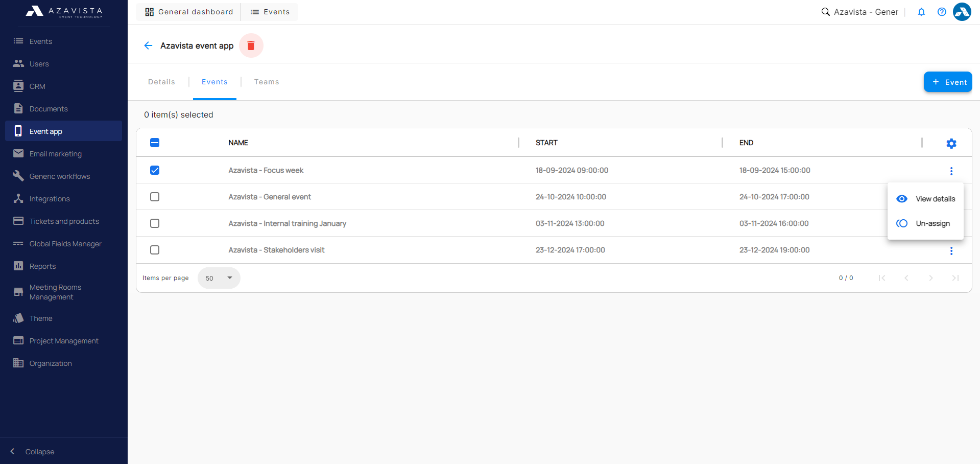Open the help icon
The height and width of the screenshot is (464, 980).
pos(942,12)
